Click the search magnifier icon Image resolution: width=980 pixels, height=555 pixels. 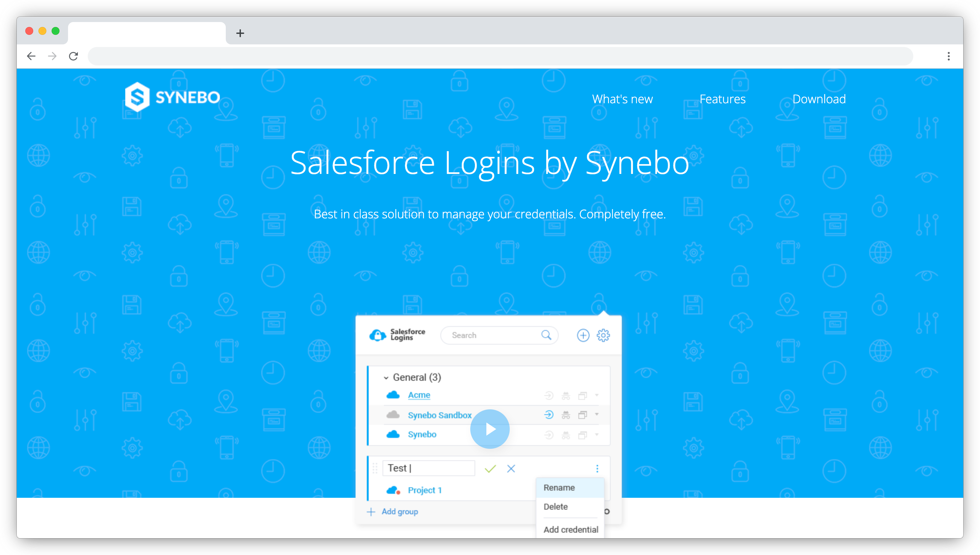(x=547, y=335)
